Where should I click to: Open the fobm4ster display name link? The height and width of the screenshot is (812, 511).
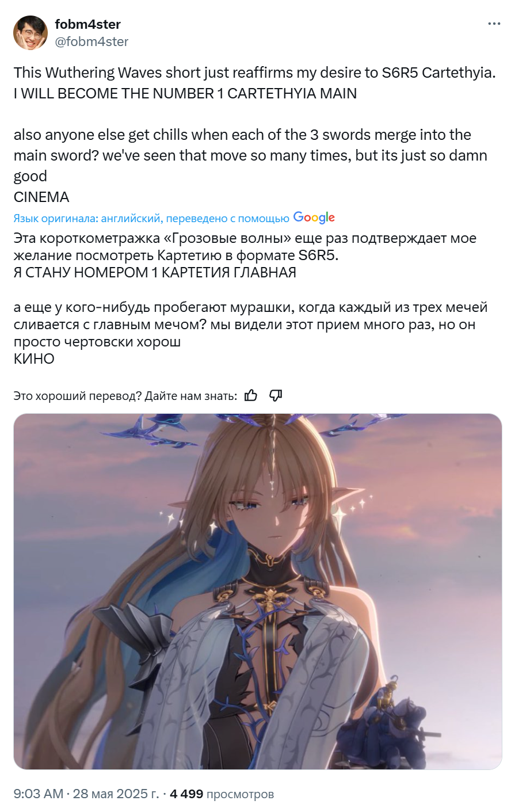pos(88,24)
